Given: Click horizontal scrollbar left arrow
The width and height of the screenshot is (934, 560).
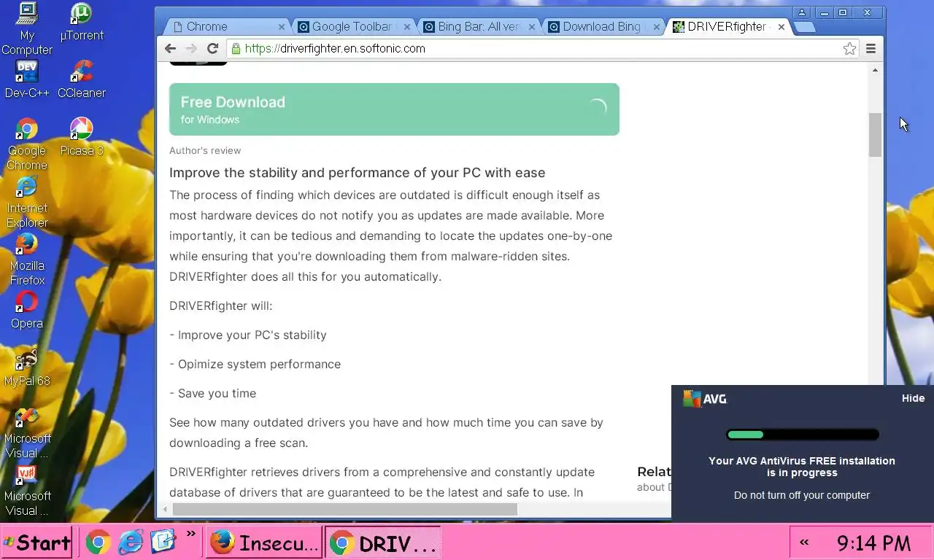Looking at the screenshot, I should pyautogui.click(x=165, y=510).
